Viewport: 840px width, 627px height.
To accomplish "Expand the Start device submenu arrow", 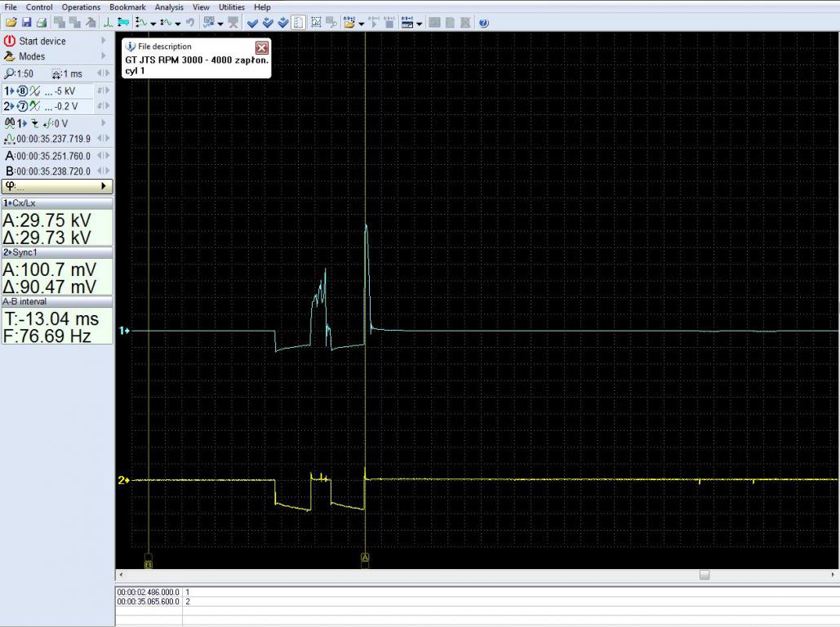I will [104, 41].
